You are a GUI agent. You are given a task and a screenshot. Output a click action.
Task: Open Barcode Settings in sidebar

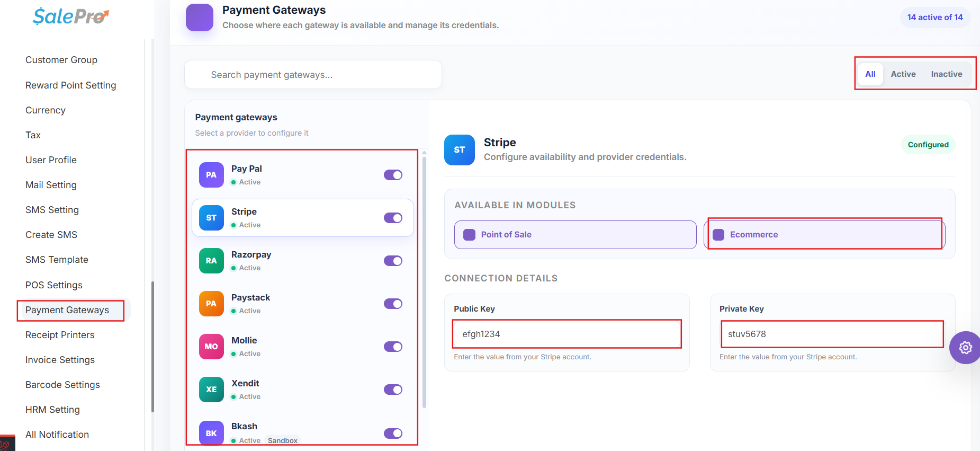(62, 385)
